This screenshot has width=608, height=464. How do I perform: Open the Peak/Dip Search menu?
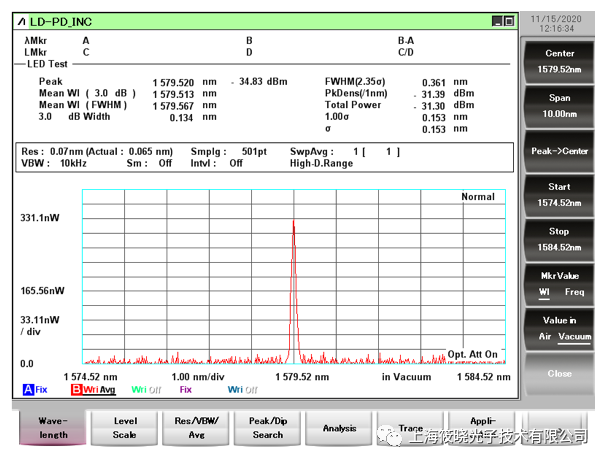coord(267,428)
